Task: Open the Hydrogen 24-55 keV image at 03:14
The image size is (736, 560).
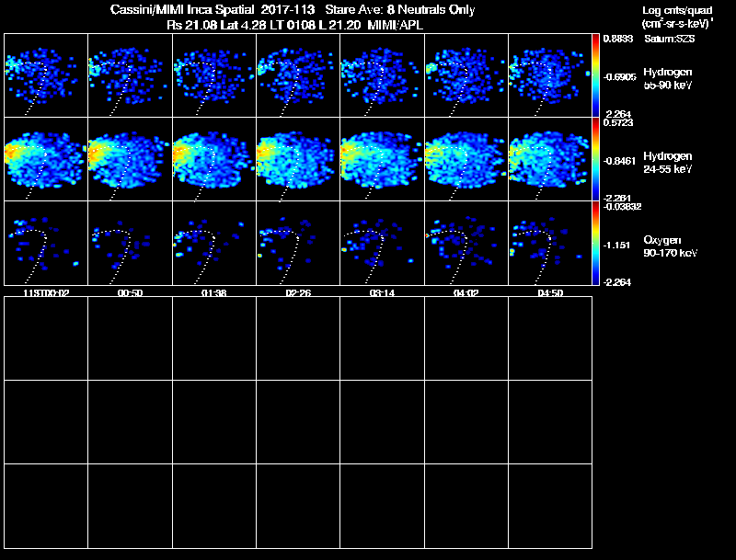Action: point(382,159)
